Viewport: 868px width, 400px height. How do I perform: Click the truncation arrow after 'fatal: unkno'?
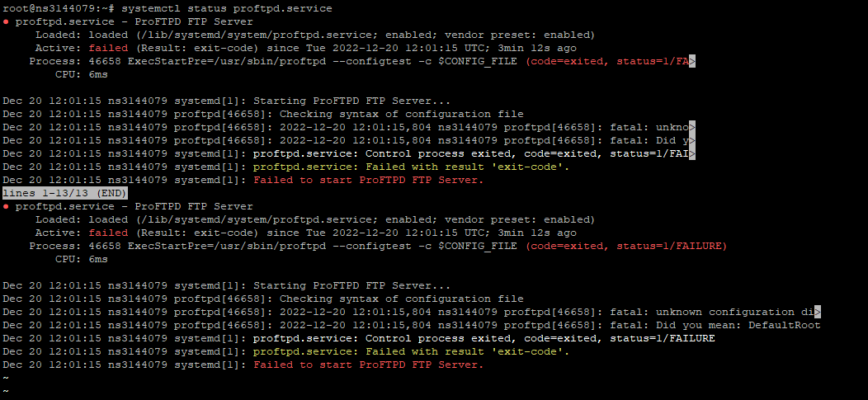(x=691, y=127)
